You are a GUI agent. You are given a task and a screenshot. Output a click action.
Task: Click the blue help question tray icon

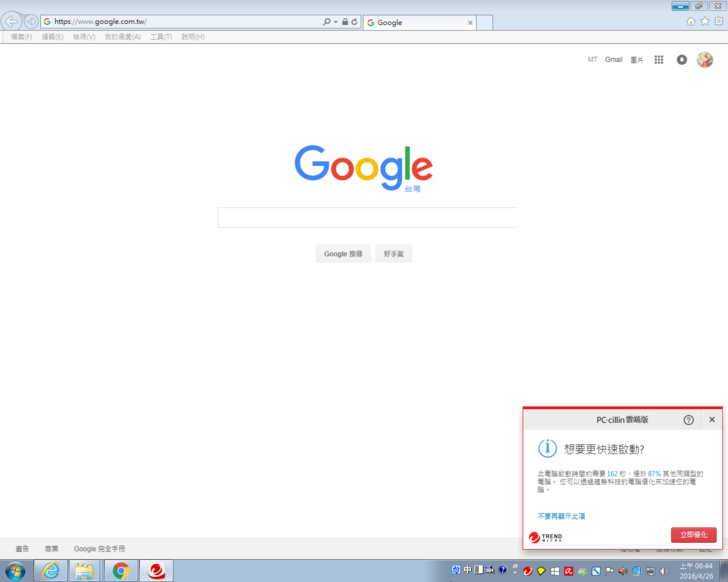(x=502, y=569)
